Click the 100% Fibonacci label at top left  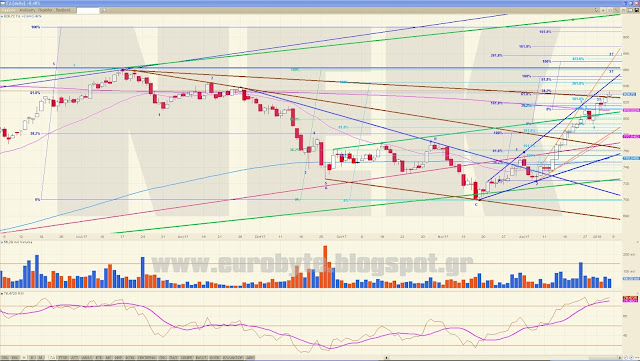click(36, 27)
